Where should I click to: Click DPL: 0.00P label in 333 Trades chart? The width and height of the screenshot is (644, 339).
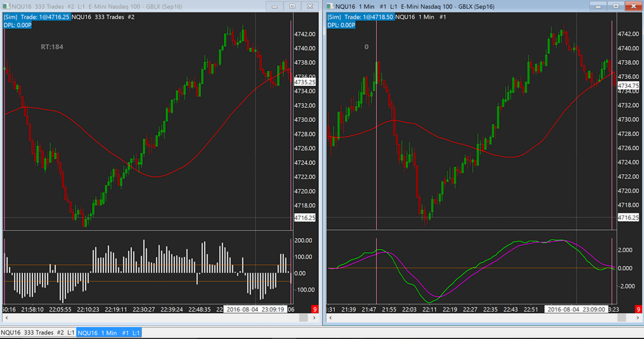coord(17,25)
